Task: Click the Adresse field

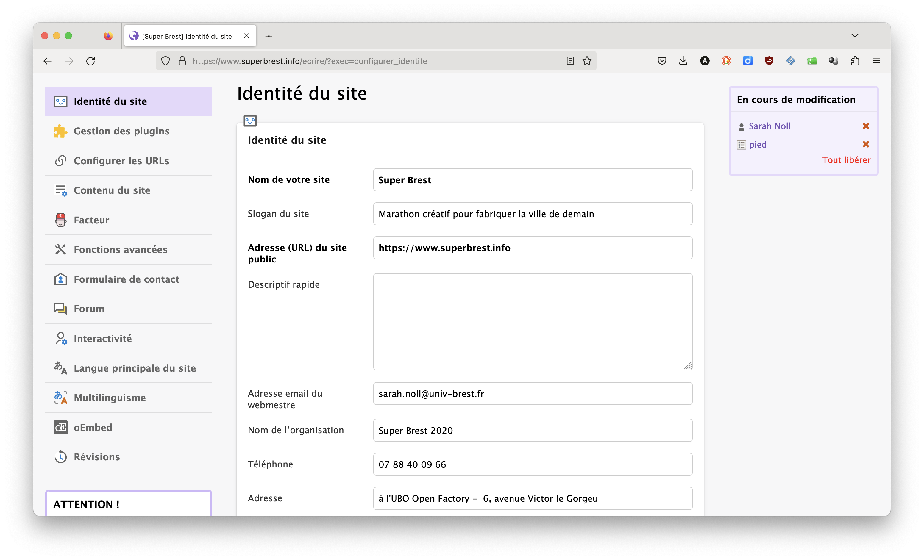Action: coord(533,498)
